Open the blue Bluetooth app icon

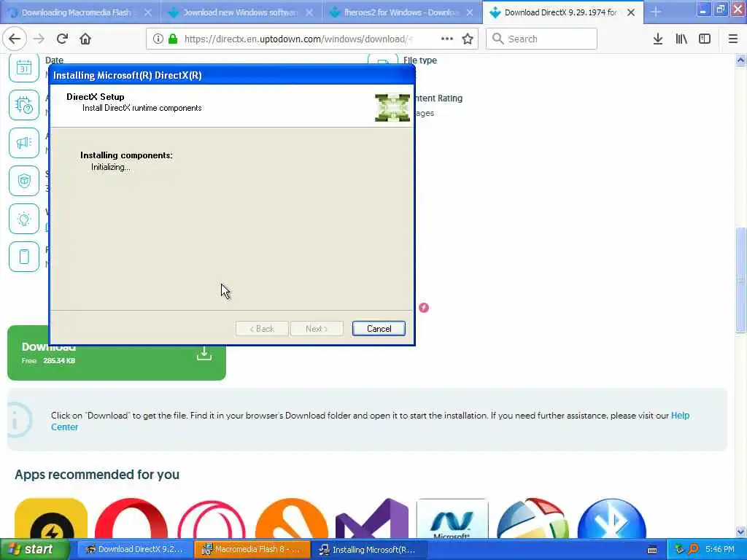coord(612,518)
